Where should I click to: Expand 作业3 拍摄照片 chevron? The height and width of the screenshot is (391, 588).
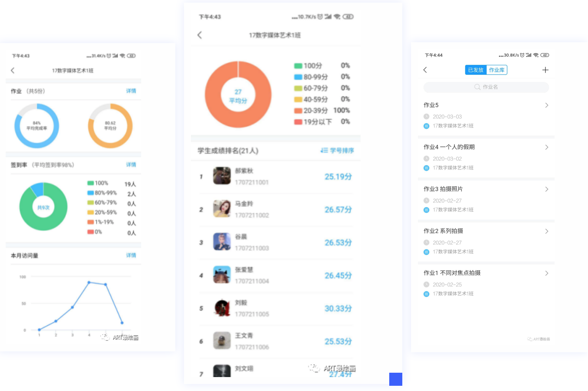click(547, 189)
